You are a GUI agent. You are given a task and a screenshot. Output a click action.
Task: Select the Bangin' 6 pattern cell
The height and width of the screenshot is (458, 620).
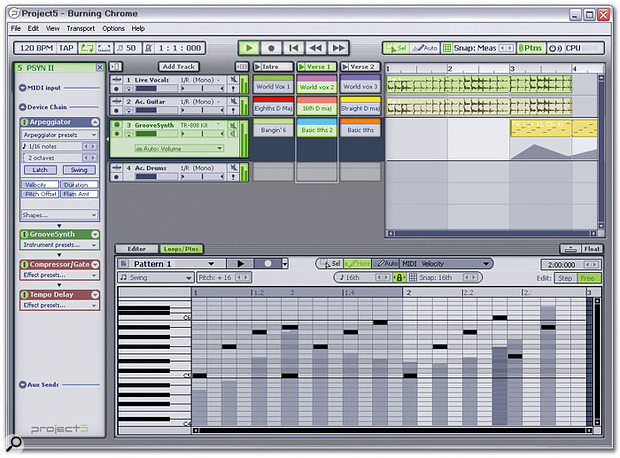click(x=273, y=130)
